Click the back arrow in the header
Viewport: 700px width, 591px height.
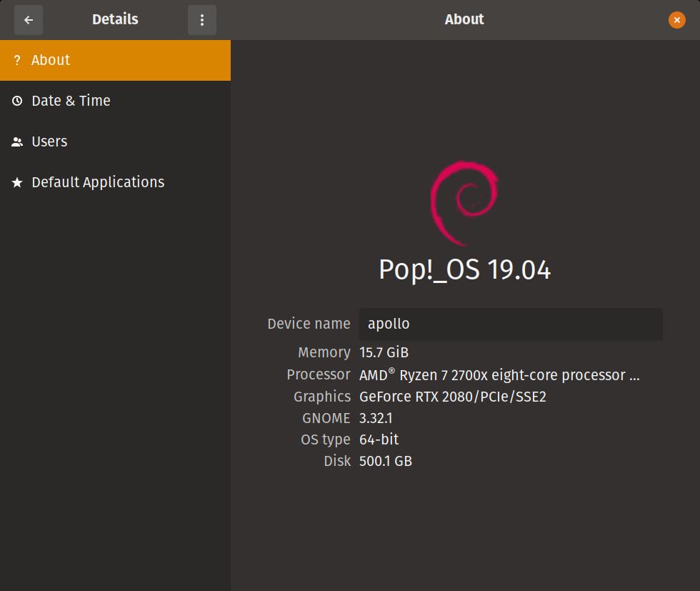29,19
